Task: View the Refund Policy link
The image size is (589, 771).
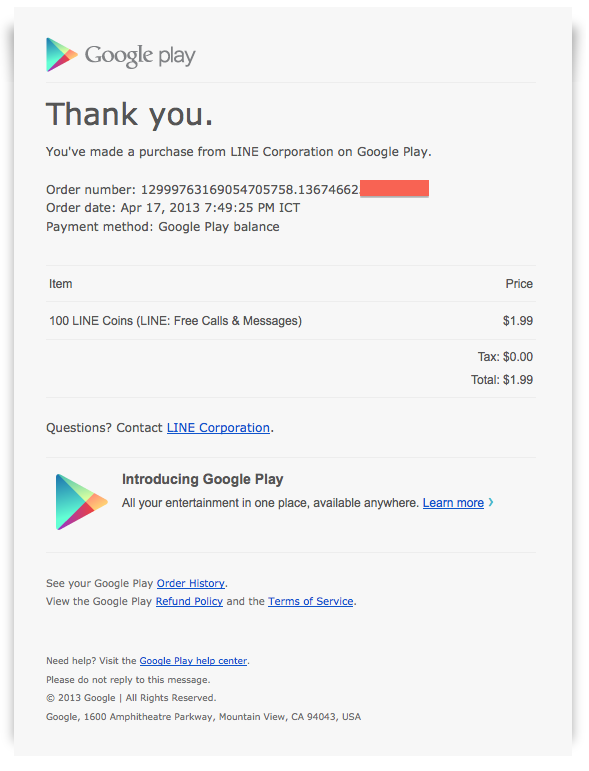Action: point(189,601)
